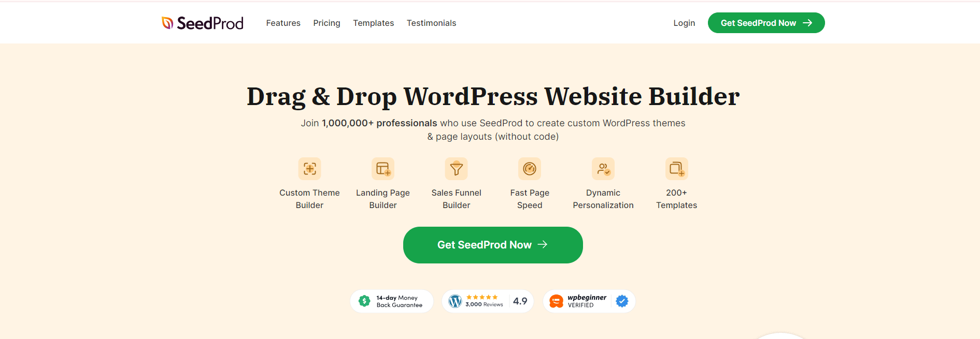
Task: Click the WordPress logo in reviews badge
Action: (455, 301)
